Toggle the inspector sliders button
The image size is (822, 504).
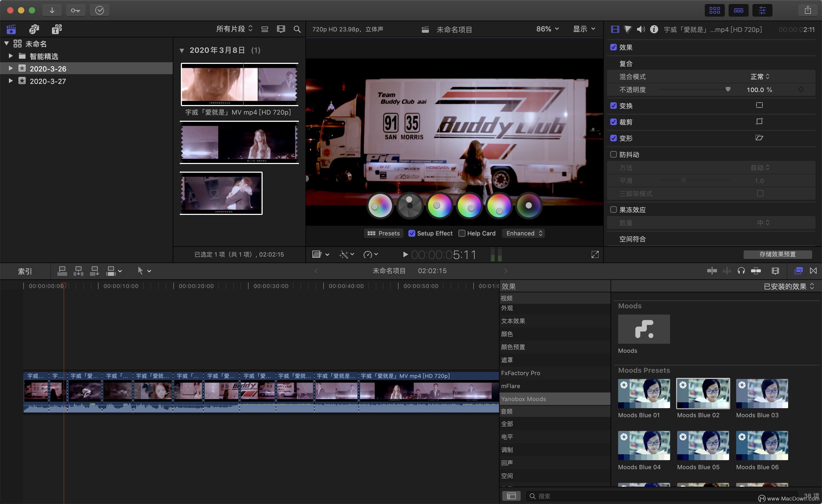coord(762,10)
